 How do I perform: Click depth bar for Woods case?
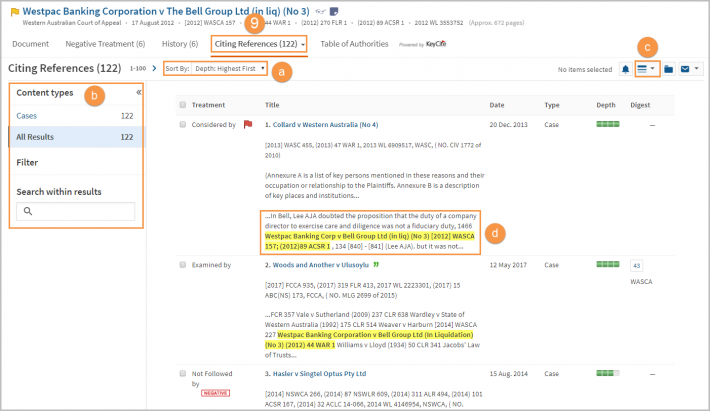[608, 264]
